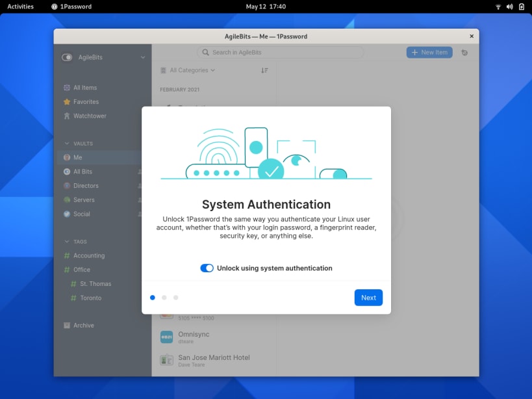Select the San Jose Mariott Hotel item
Viewport: 532px width, 399px height.
pyautogui.click(x=216, y=360)
